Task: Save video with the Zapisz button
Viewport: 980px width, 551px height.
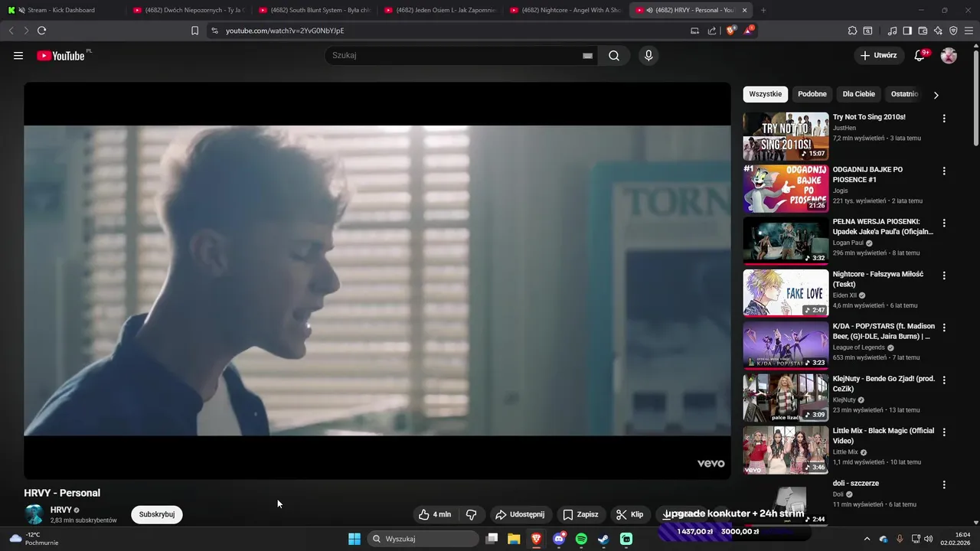Action: tap(580, 514)
